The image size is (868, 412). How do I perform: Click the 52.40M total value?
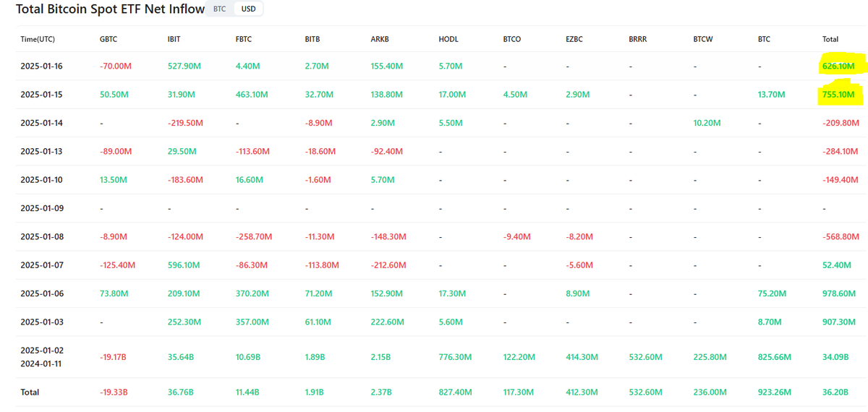(837, 265)
